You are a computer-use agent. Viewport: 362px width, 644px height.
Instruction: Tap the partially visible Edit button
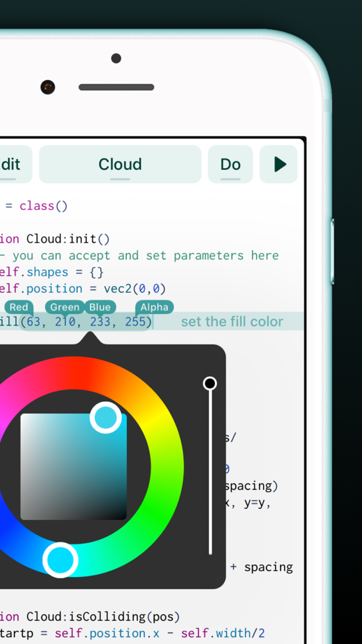click(x=16, y=164)
